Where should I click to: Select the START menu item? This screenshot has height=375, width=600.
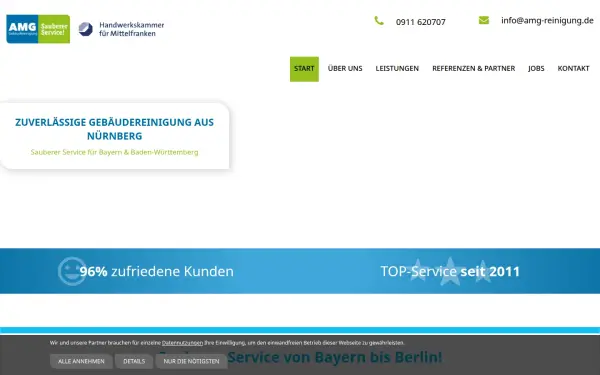tap(304, 69)
